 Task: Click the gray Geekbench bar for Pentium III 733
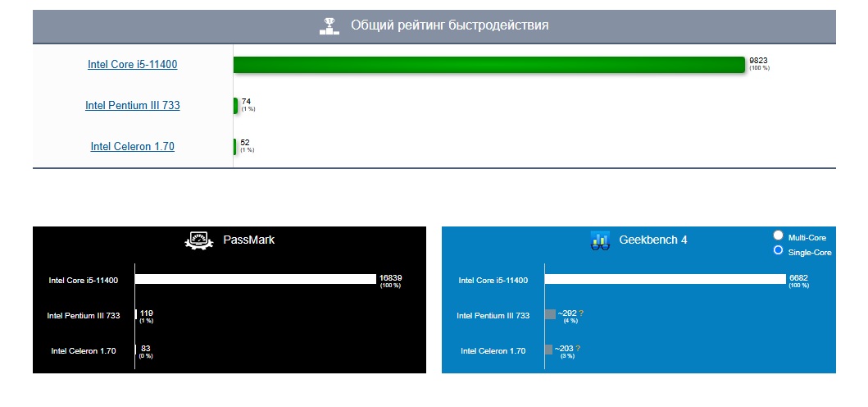[550, 313]
